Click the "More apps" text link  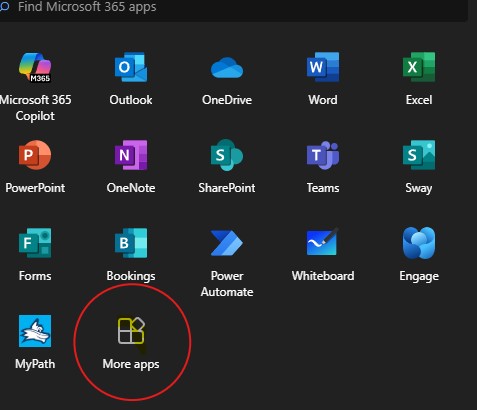131,364
